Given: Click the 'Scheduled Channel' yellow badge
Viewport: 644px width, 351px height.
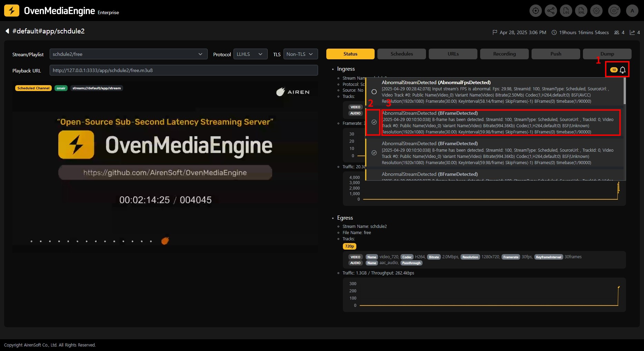Looking at the screenshot, I should [x=33, y=88].
